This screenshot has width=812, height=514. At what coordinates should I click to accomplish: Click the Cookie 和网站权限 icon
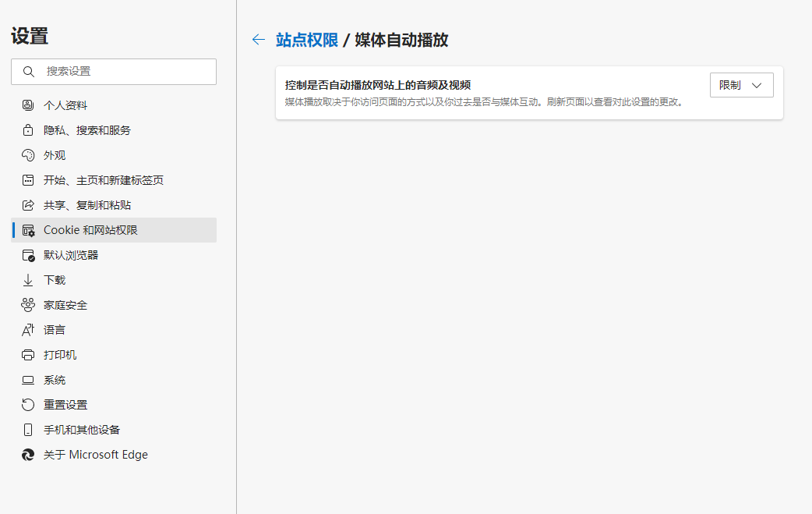(29, 229)
